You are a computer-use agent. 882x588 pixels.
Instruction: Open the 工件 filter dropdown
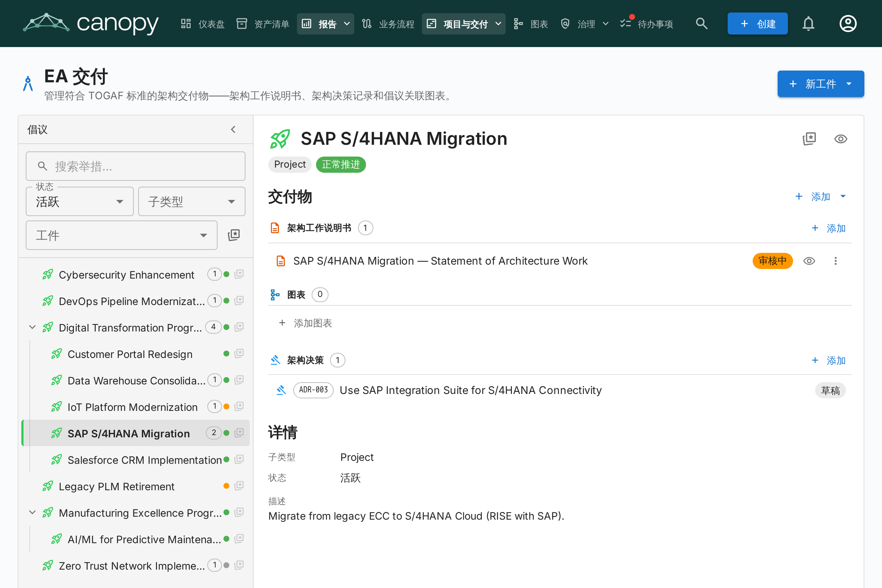pos(122,236)
